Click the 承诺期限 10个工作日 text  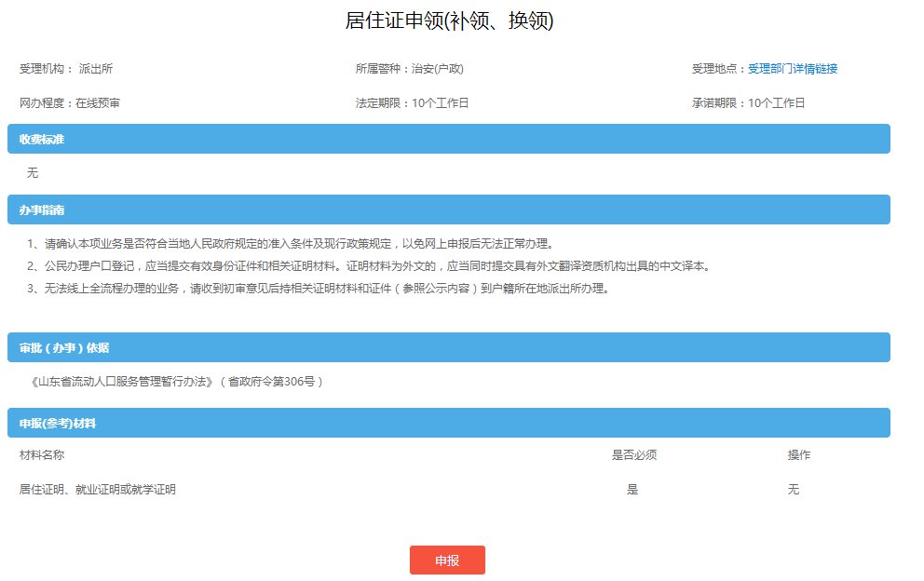pos(747,103)
